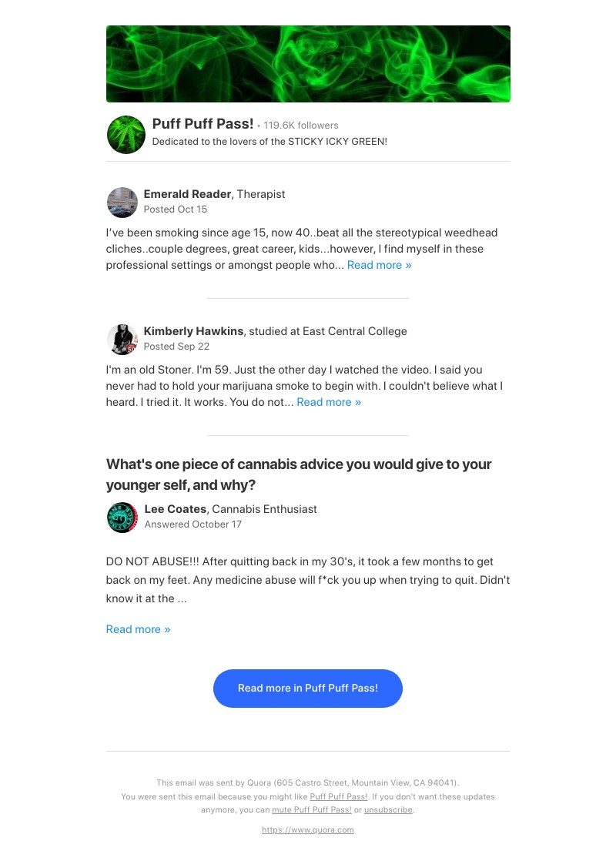Click the 119.6K followers count
This screenshot has width=616, height=868.
(x=300, y=125)
